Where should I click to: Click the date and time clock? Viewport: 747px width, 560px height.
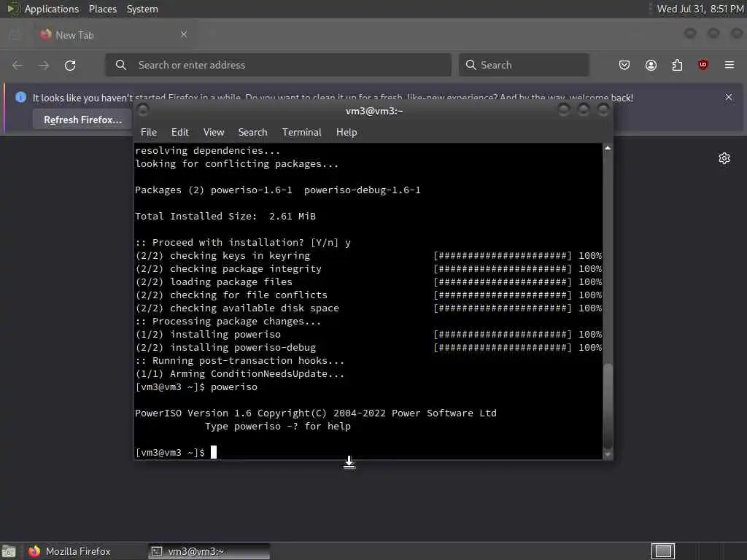[x=700, y=9]
